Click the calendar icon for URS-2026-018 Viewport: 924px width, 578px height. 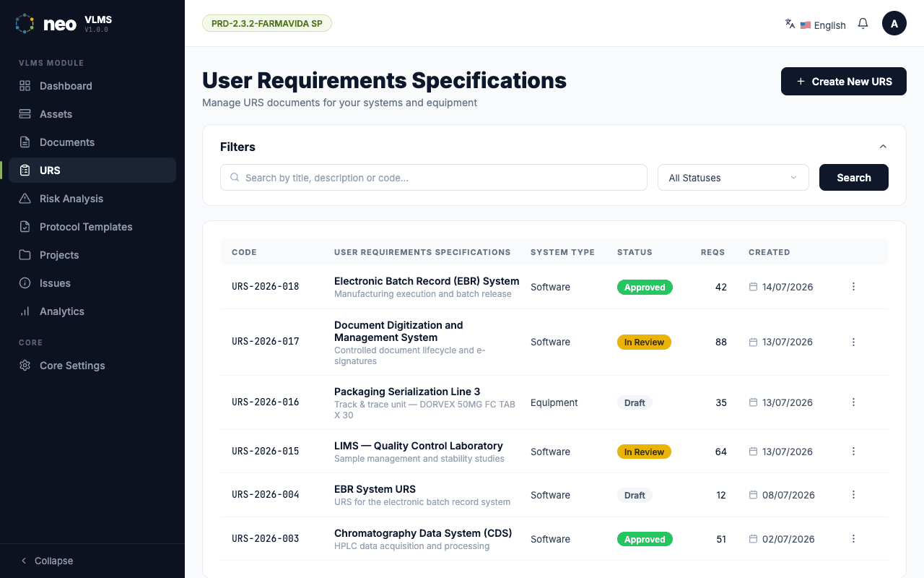[753, 287]
